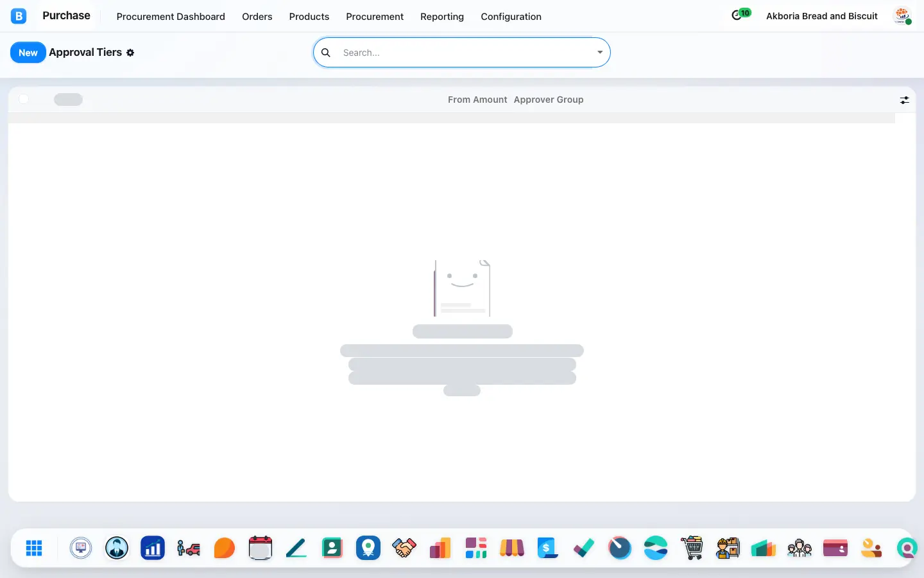
Task: Open the group of people dock app
Action: coord(800,548)
